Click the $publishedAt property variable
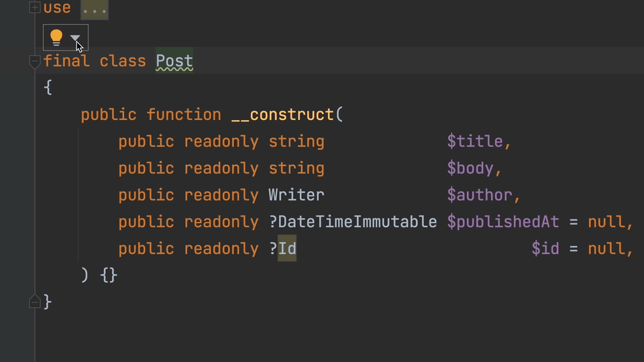Screen dimensions: 644x362 point(507,222)
